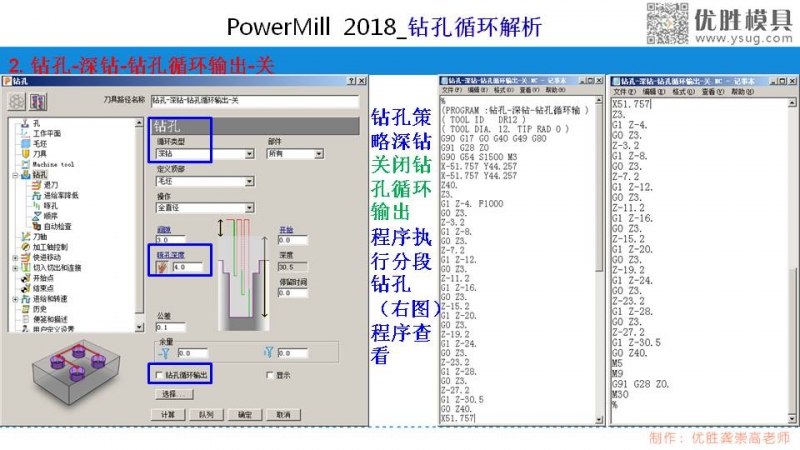Toggle the 显示 checkbox

[x=268, y=375]
